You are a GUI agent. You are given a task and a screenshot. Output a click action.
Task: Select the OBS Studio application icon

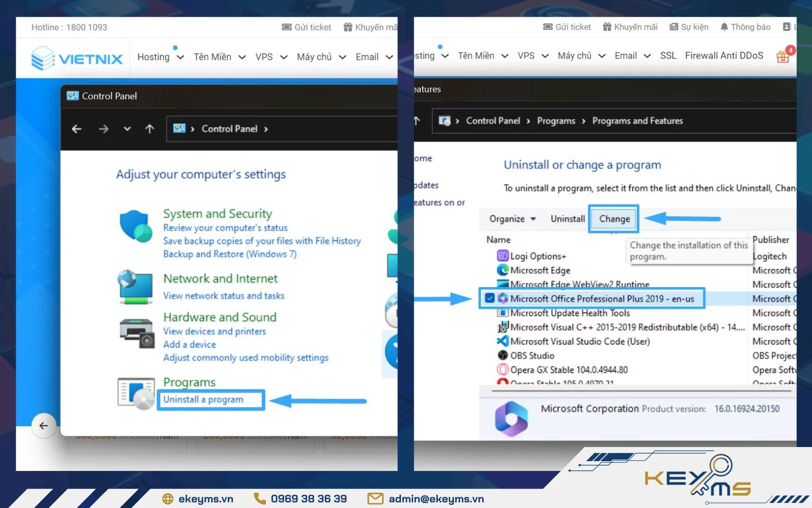[x=502, y=356]
